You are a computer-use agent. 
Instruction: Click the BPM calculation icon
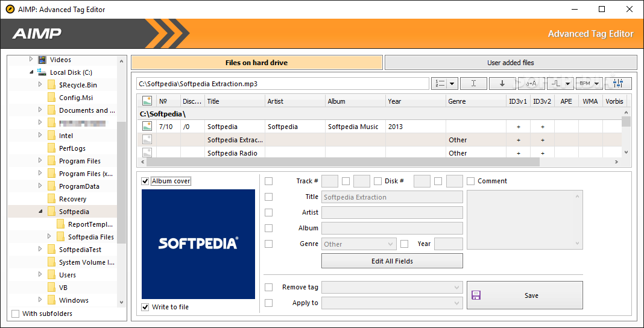point(584,83)
